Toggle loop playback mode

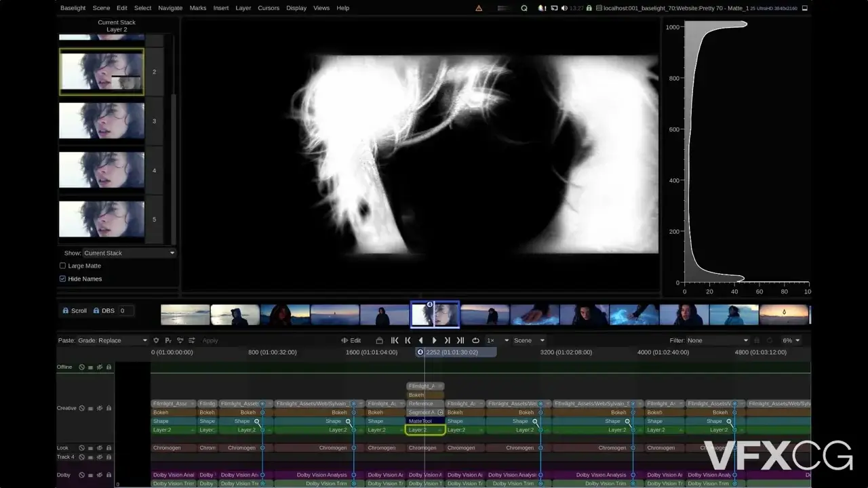pos(475,340)
